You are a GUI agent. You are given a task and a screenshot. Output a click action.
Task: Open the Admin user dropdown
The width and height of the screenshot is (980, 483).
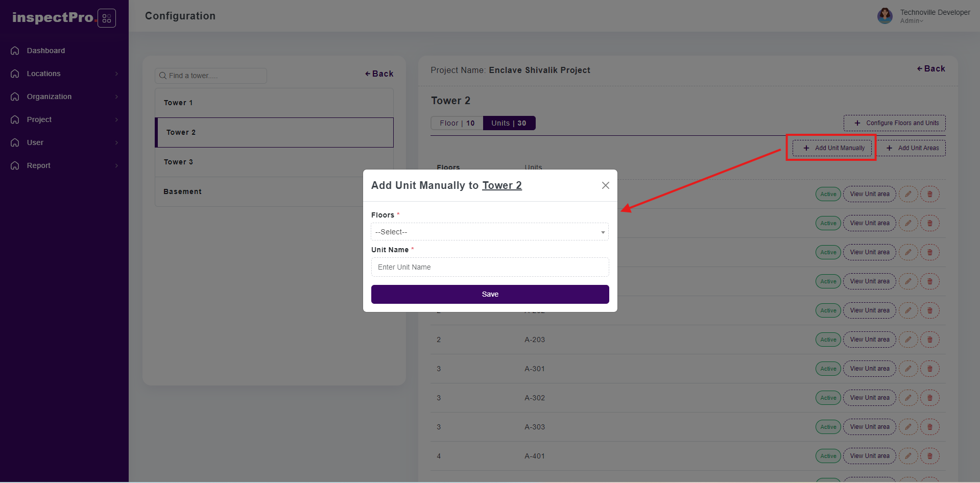point(912,21)
